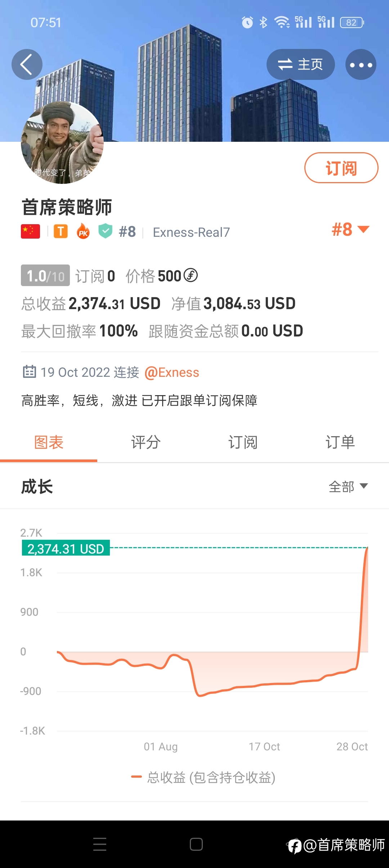This screenshot has width=389, height=868.
Task: Tap the price coin icon next to 500
Action: (191, 276)
